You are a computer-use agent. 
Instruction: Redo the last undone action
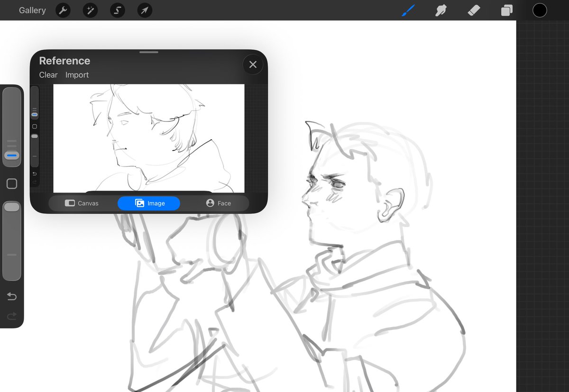[x=12, y=316]
